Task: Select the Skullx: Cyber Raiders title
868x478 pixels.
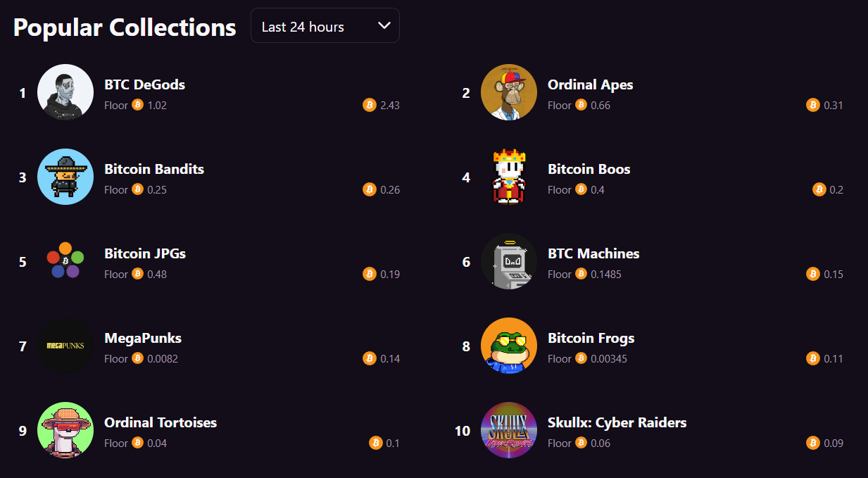Action: pos(617,422)
